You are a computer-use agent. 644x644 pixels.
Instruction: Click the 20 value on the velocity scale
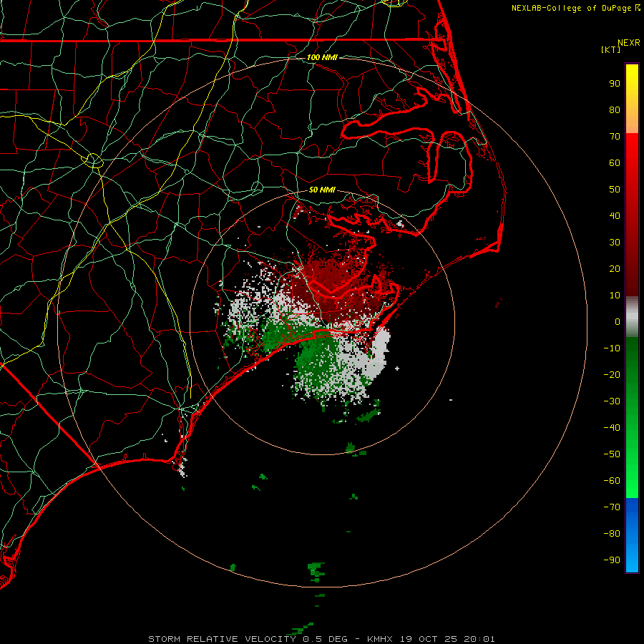click(x=615, y=269)
